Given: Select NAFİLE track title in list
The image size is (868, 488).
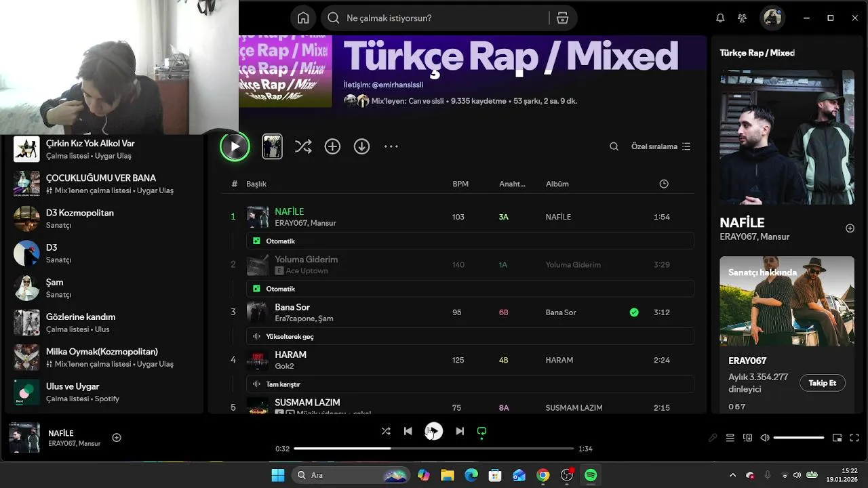Looking at the screenshot, I should point(289,211).
